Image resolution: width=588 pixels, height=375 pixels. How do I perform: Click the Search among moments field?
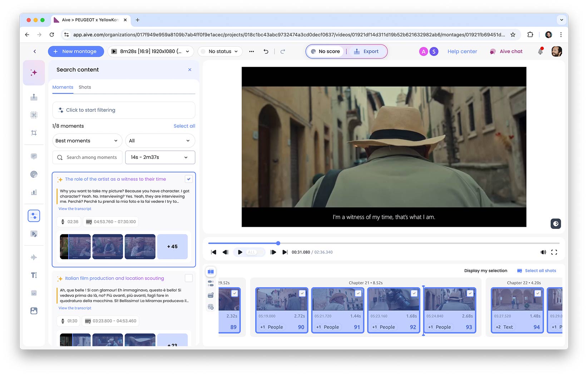87,157
